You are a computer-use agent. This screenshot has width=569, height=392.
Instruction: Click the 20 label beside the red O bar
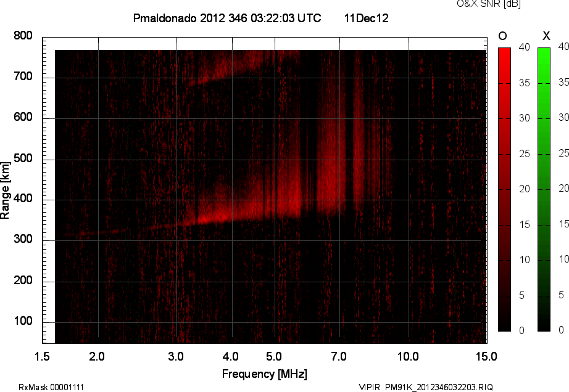tap(525, 189)
